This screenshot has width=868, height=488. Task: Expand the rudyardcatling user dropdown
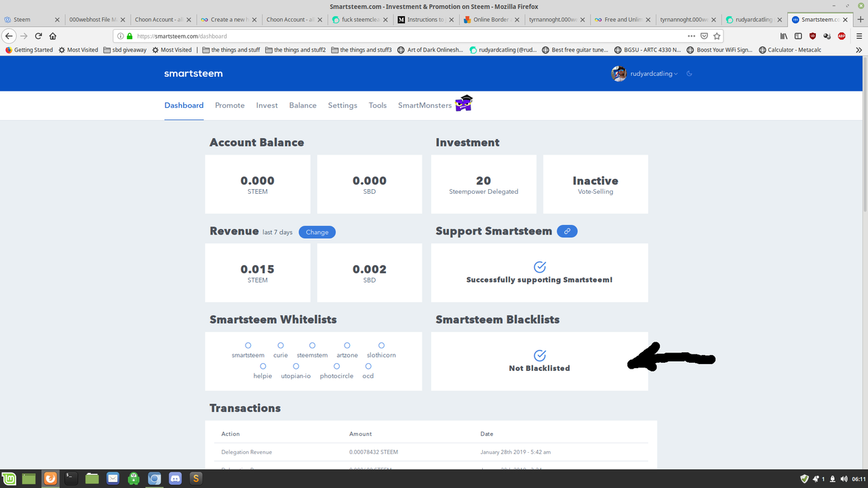click(x=654, y=74)
